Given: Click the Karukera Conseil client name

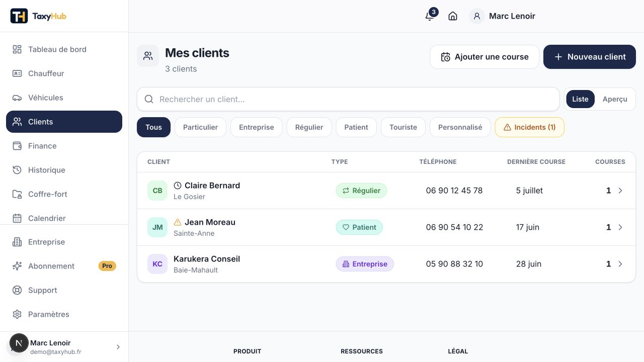Looking at the screenshot, I should pos(207,259).
